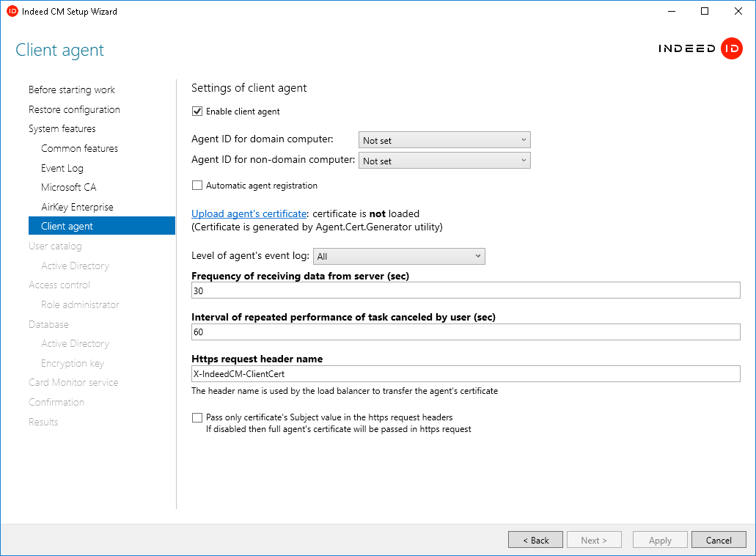Viewport: 756px width, 556px height.
Task: Enable Automatic agent registration checkbox
Action: tap(197, 186)
